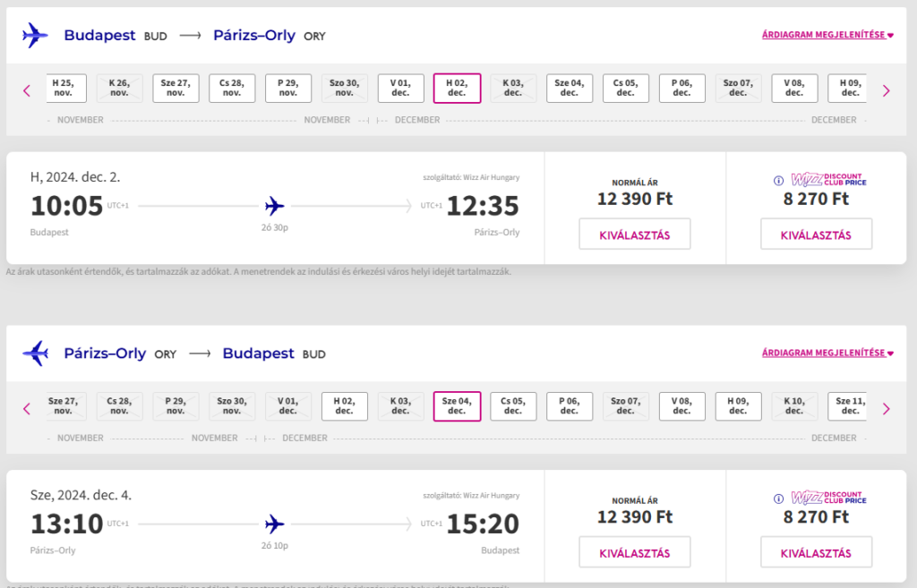Click the return landing airplane icon
This screenshot has height=588, width=917.
click(x=35, y=353)
